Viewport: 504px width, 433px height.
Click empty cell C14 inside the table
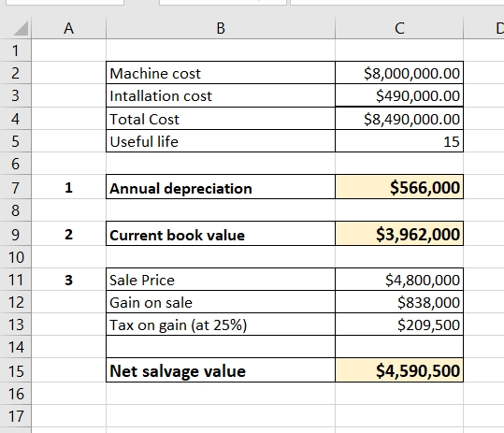[399, 347]
